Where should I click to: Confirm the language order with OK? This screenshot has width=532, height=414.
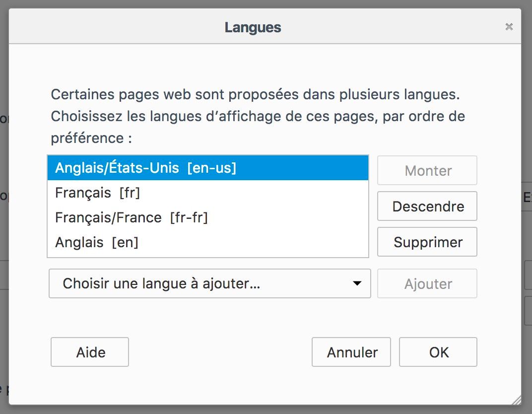pos(438,352)
